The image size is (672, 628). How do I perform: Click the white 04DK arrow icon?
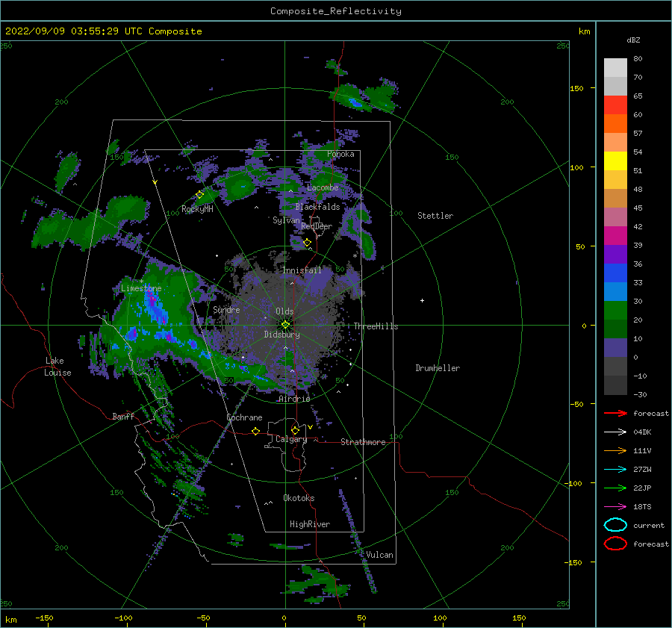pyautogui.click(x=615, y=432)
